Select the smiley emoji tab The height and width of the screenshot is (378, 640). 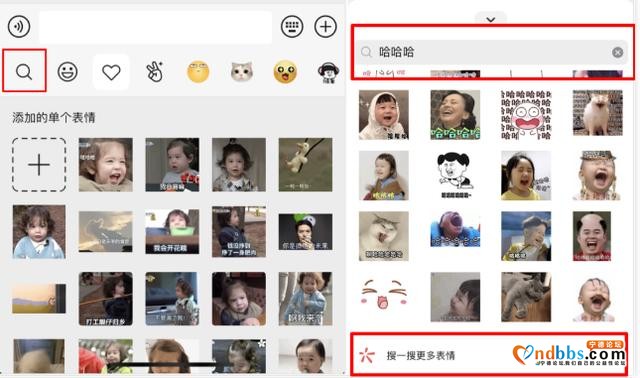[67, 72]
